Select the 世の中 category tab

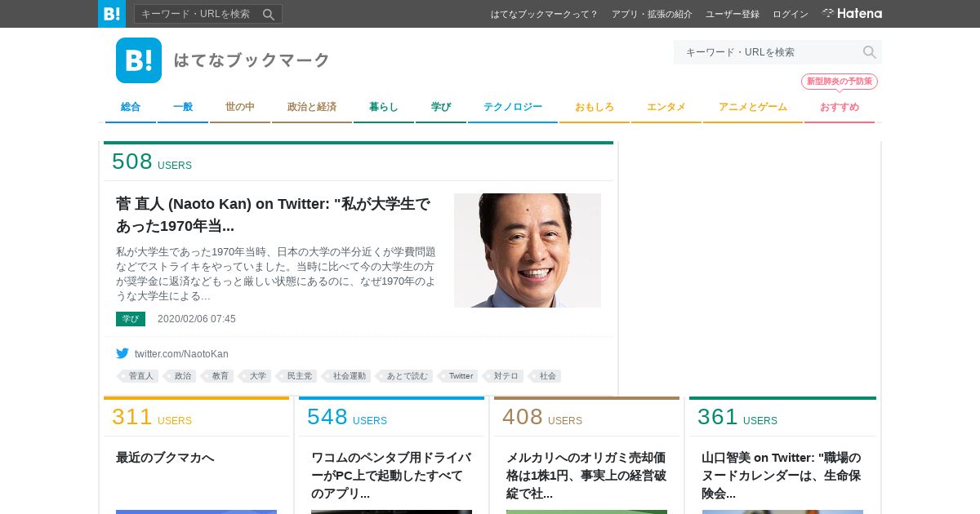[x=240, y=107]
